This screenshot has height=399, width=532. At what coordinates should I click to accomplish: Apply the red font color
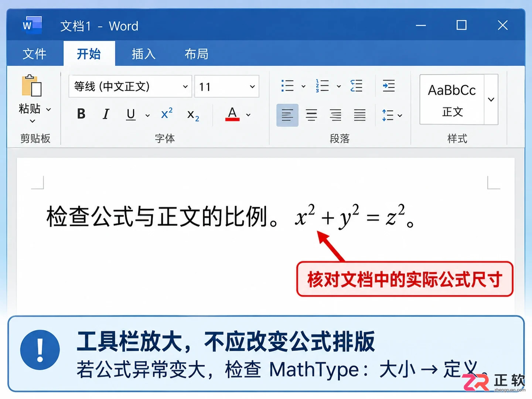pos(232,114)
